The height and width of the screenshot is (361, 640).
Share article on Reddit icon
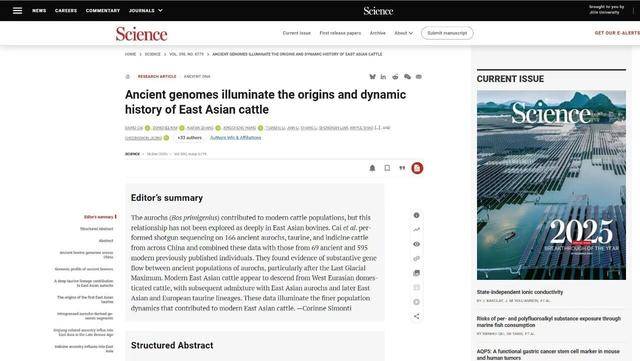pyautogui.click(x=395, y=76)
